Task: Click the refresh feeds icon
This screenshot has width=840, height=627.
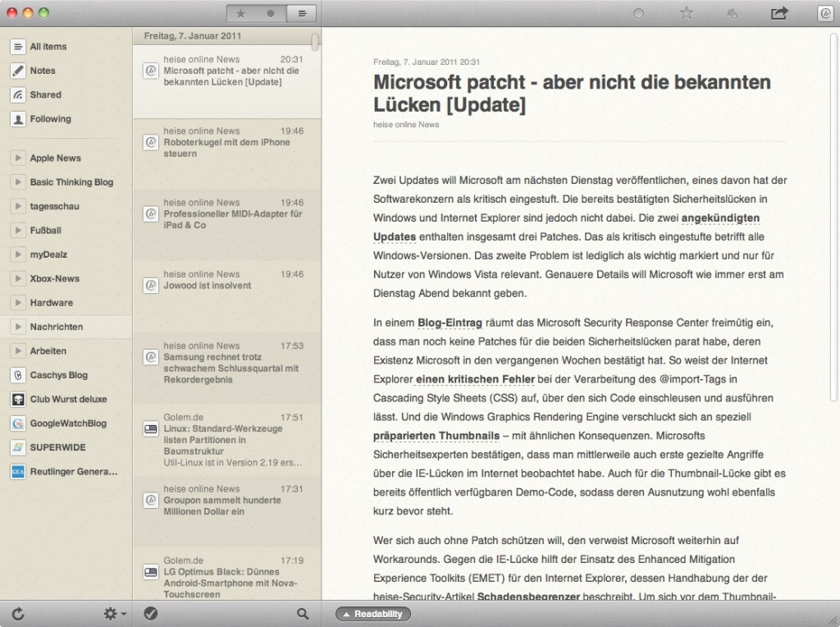Action: click(x=18, y=614)
